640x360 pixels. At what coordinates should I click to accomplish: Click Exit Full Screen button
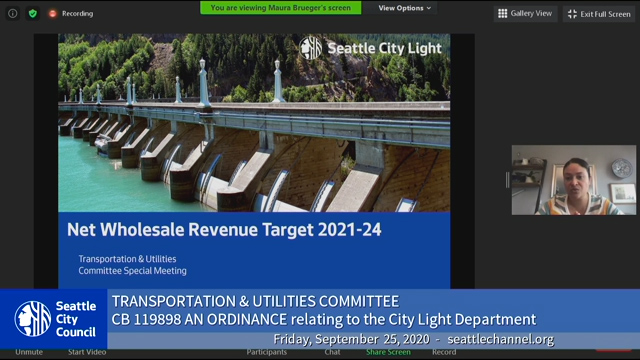point(599,14)
